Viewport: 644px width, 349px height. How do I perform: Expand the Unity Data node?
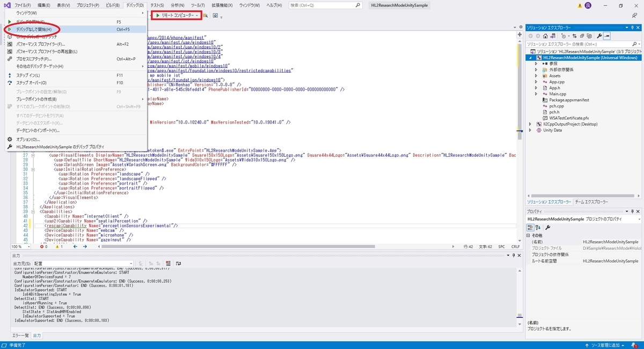tap(530, 130)
